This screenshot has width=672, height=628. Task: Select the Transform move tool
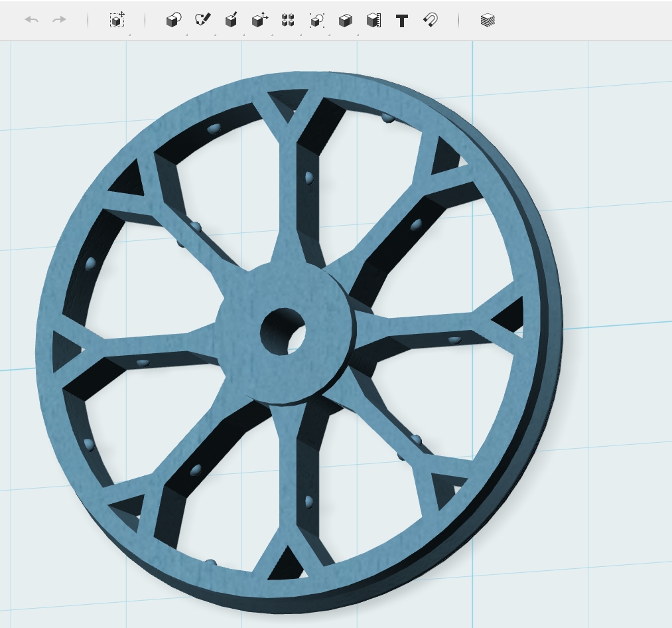pyautogui.click(x=117, y=20)
